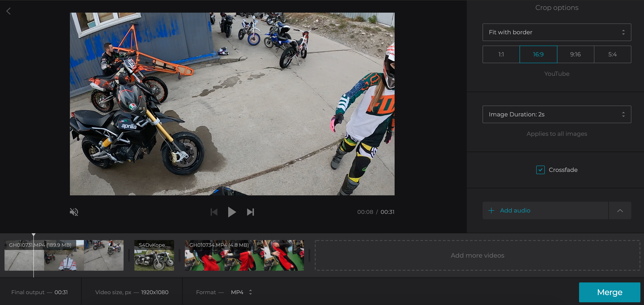The height and width of the screenshot is (305, 644).
Task: Select the 16:9 YouTube ratio
Action: pos(538,54)
